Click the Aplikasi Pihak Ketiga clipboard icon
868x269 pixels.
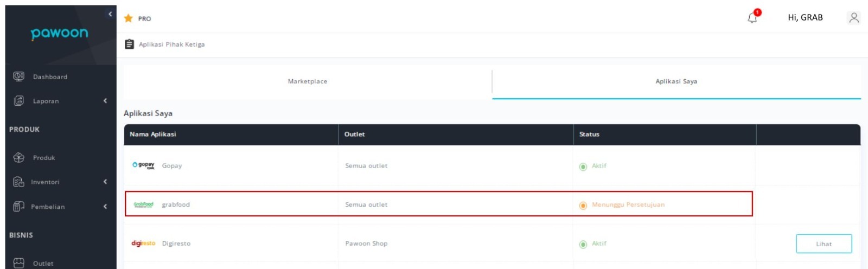[x=129, y=44]
